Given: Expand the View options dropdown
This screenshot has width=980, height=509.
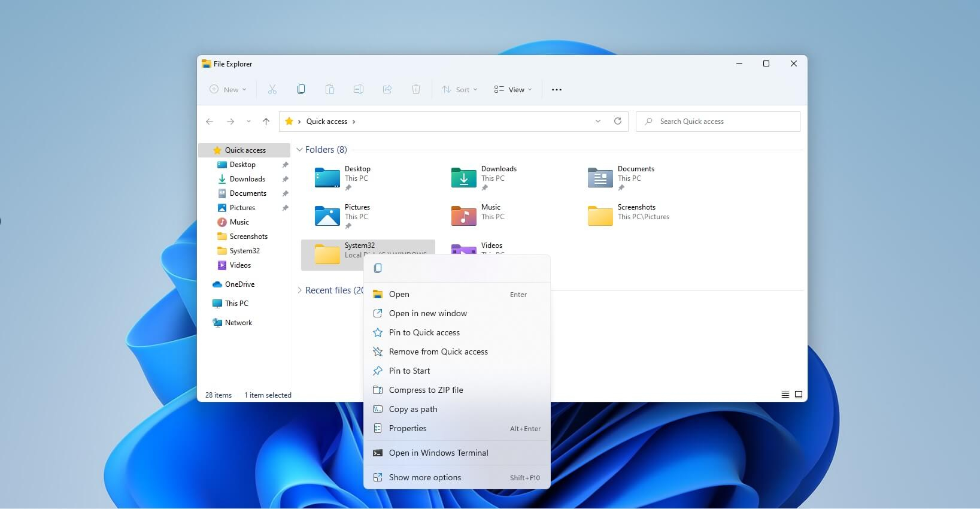Looking at the screenshot, I should [513, 90].
